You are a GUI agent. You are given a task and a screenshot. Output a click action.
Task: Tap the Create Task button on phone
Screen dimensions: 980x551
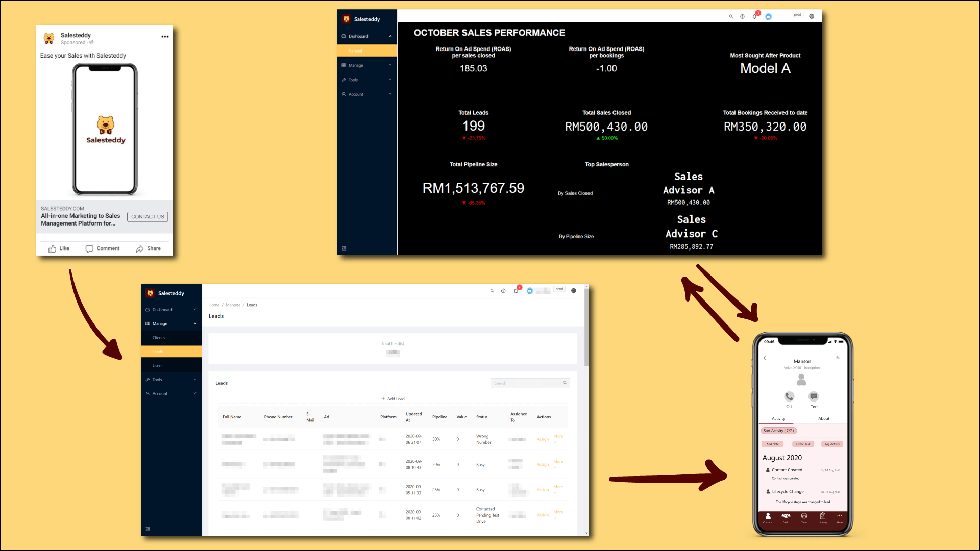(803, 444)
